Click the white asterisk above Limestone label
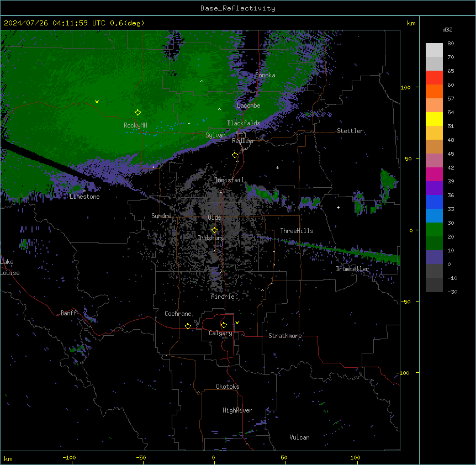The image size is (476, 465). 84,191
